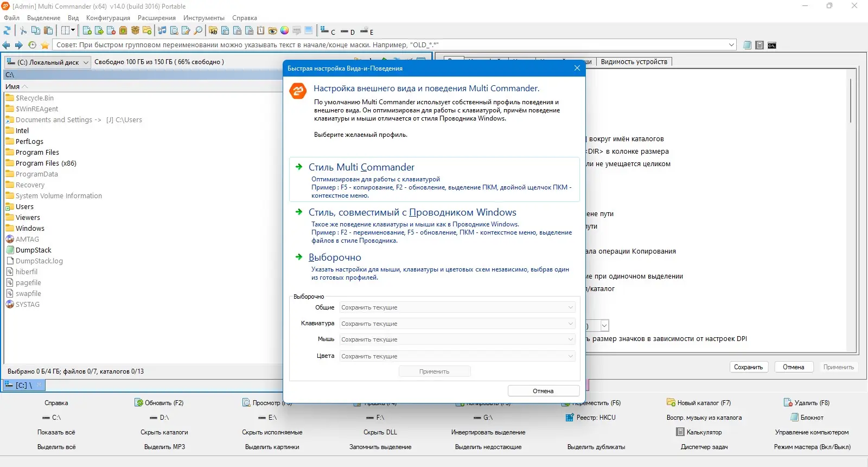868x467 pixels.
Task: Open the partly hidden dropdown in settings window
Action: click(604, 326)
